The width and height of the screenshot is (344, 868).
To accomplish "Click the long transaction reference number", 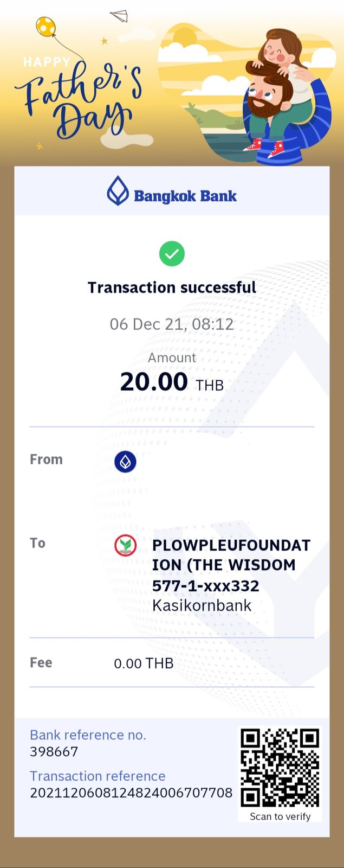I will [x=131, y=793].
